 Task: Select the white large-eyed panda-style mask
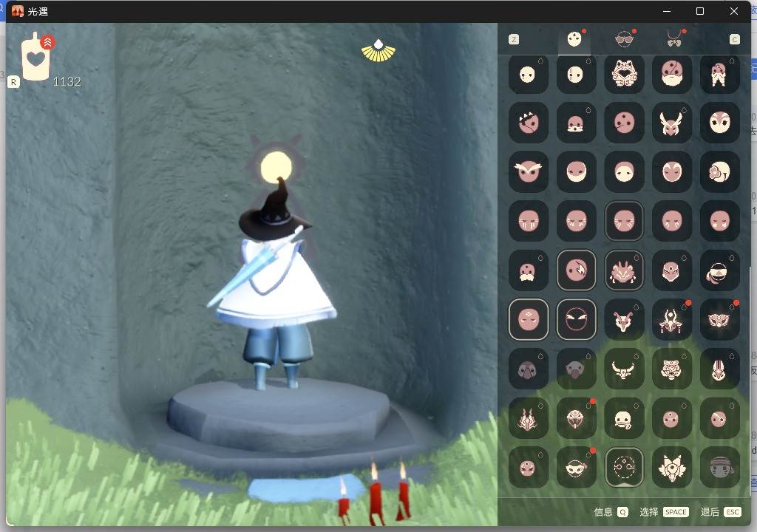(720, 123)
